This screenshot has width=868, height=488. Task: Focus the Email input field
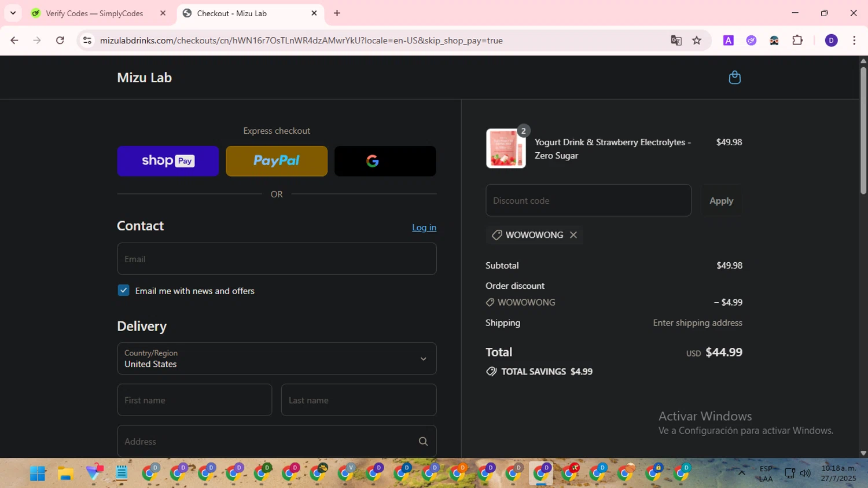click(x=277, y=259)
